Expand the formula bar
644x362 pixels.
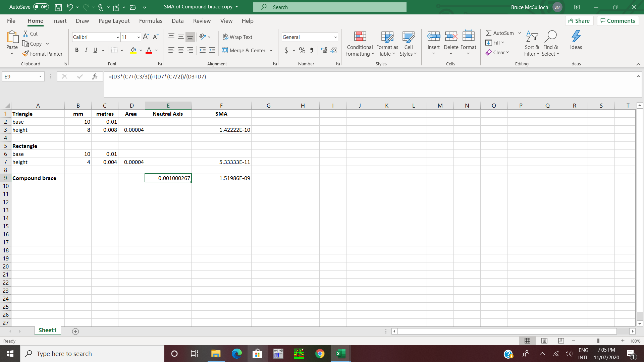point(638,76)
